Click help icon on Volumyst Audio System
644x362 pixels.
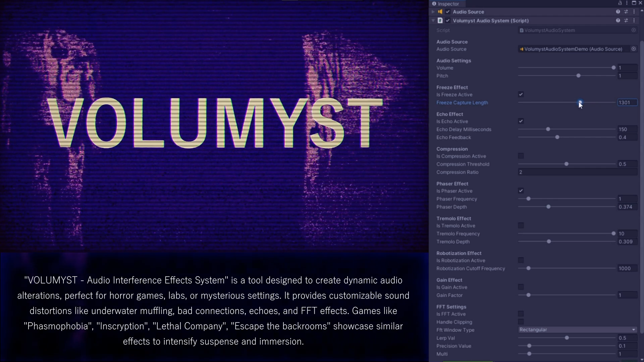(618, 20)
